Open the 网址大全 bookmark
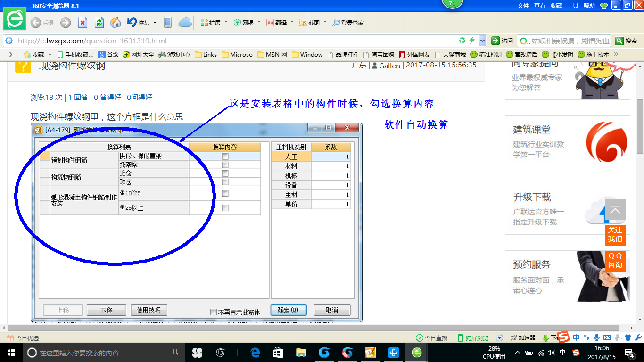This screenshot has height=362, width=644. pos(139,55)
